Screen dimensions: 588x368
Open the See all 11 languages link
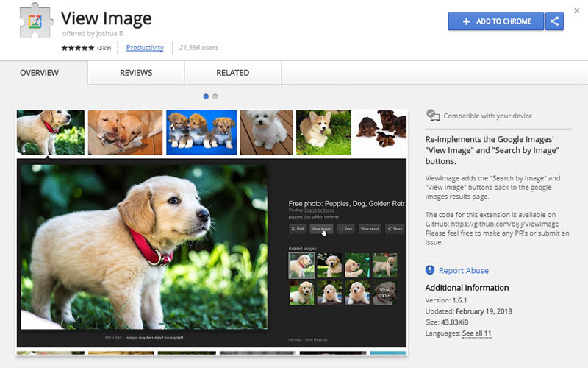click(x=476, y=333)
